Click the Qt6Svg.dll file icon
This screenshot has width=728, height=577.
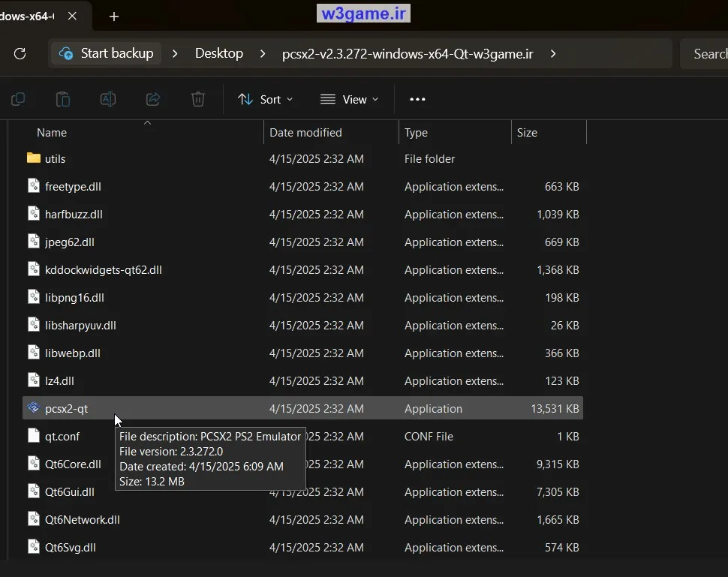point(34,546)
